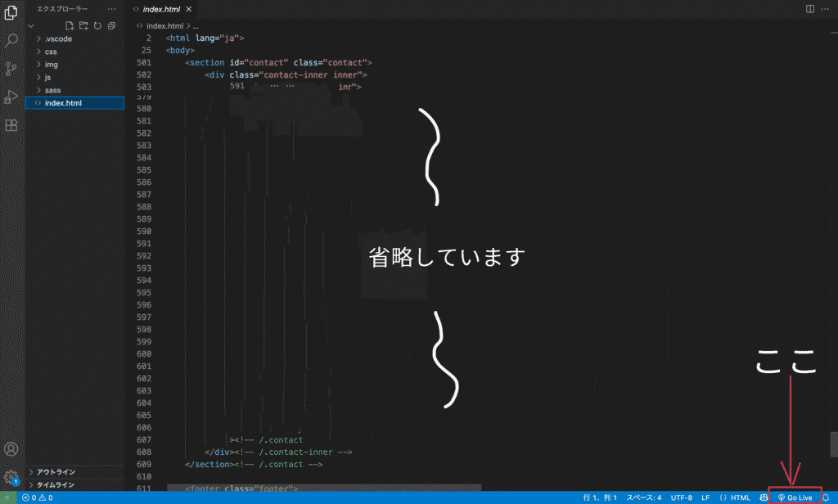Click the New File icon in explorer
This screenshot has height=504, width=838.
click(70, 25)
